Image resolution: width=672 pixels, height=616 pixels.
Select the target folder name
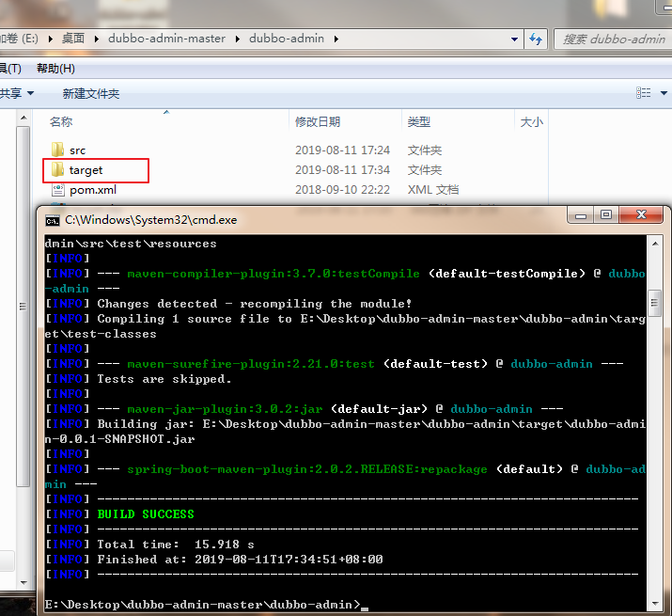pos(86,170)
